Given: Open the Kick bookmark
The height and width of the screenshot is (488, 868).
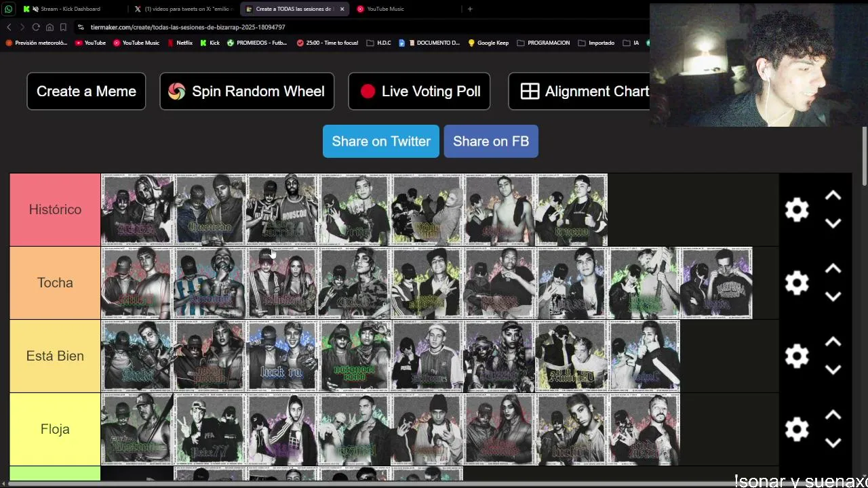Looking at the screenshot, I should click(210, 43).
